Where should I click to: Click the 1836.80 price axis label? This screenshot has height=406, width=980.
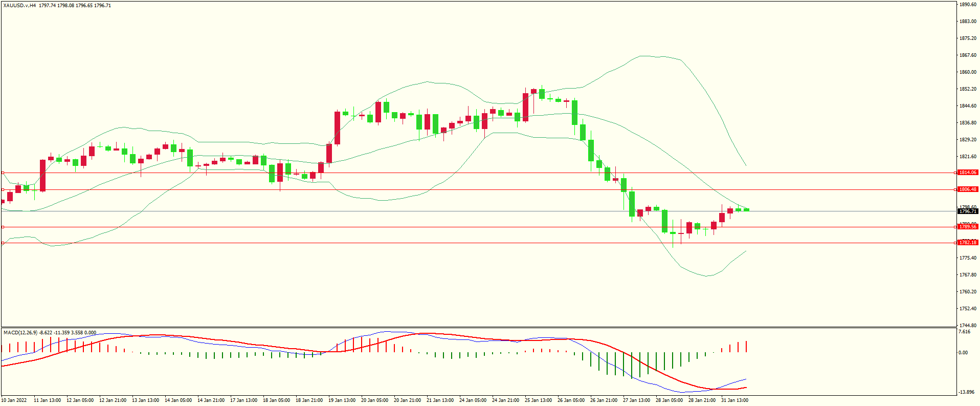coord(968,123)
